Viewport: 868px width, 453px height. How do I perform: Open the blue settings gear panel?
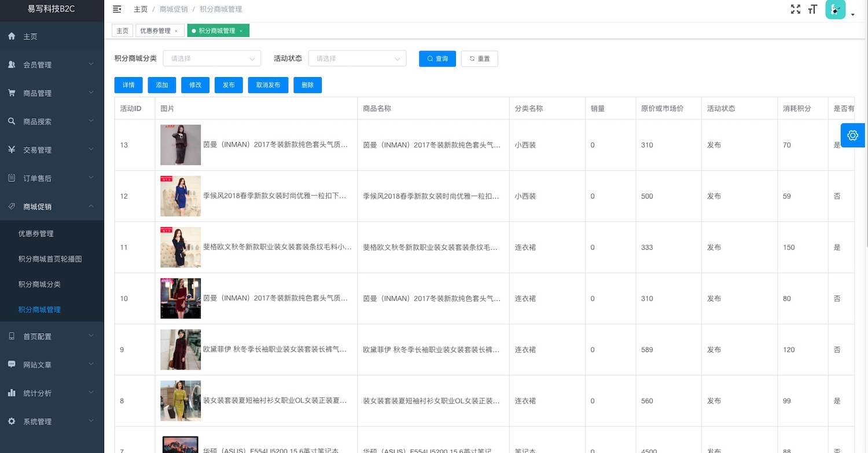point(852,135)
